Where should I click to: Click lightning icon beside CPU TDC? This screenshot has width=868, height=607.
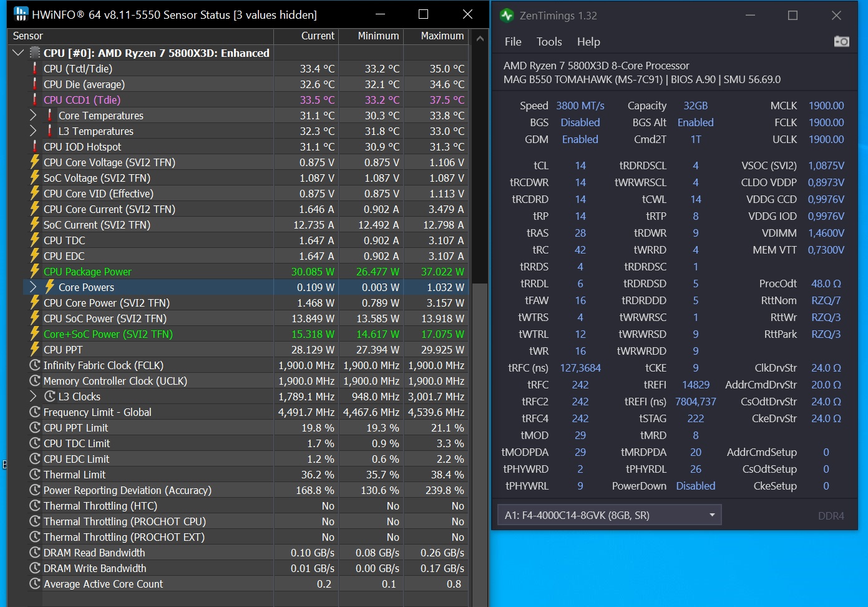click(35, 240)
